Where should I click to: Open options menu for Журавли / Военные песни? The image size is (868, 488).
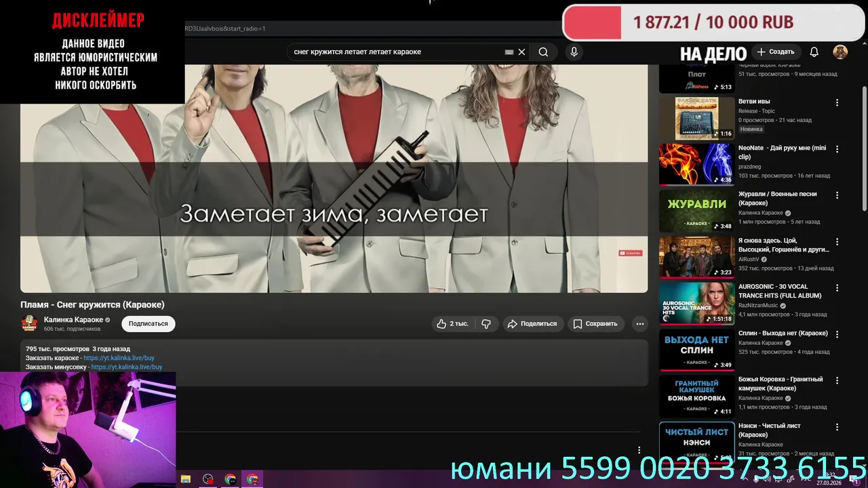(837, 195)
